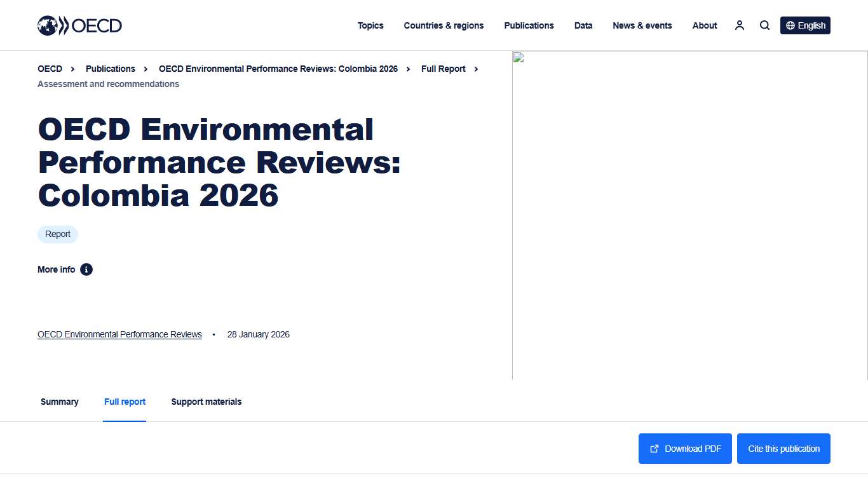Open the News & events menu

[642, 25]
